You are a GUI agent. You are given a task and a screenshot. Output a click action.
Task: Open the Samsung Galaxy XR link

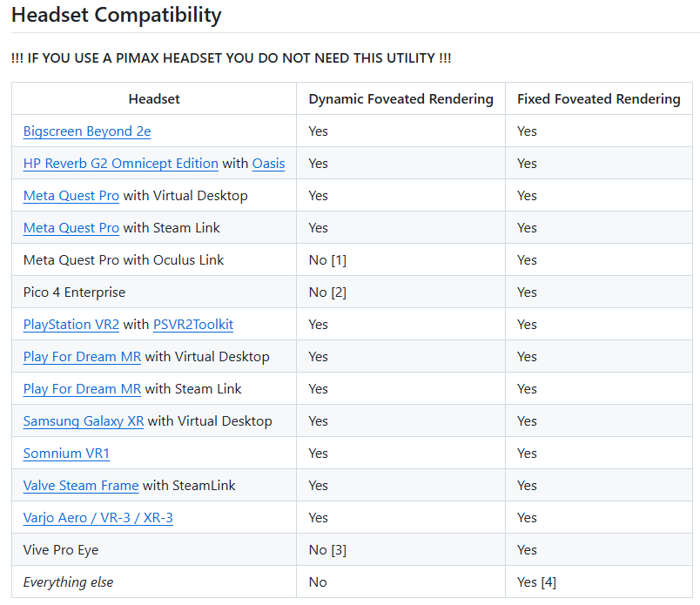click(x=84, y=420)
